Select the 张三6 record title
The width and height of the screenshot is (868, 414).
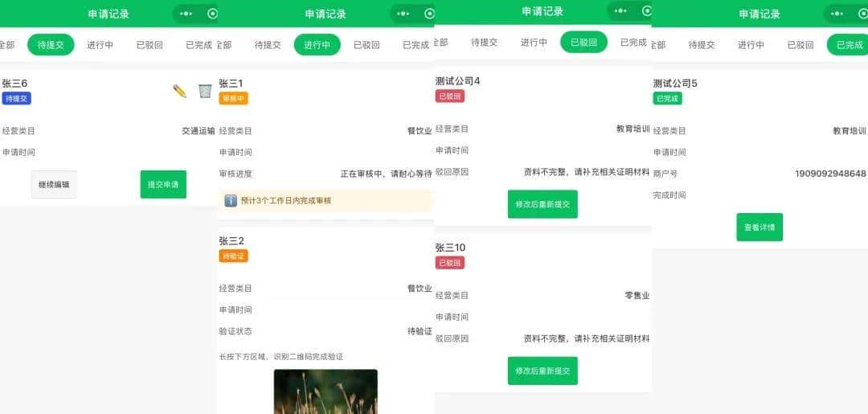click(15, 84)
